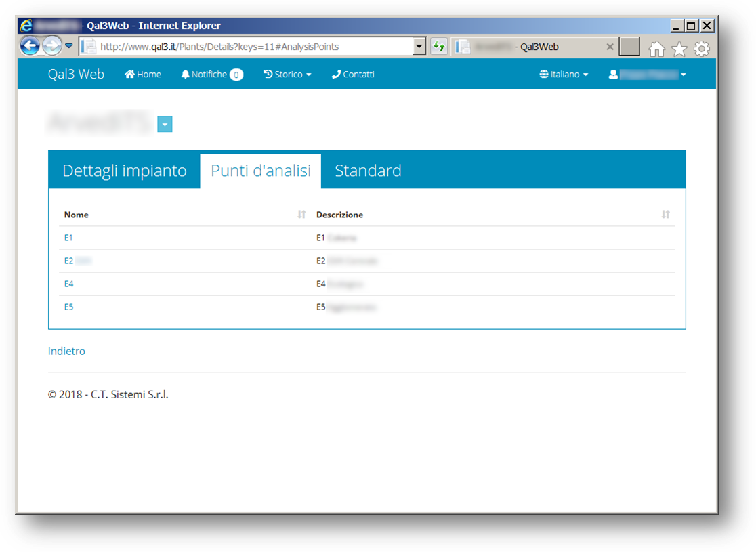Expand the Storico dropdown menu
756x552 pixels.
[x=287, y=75]
